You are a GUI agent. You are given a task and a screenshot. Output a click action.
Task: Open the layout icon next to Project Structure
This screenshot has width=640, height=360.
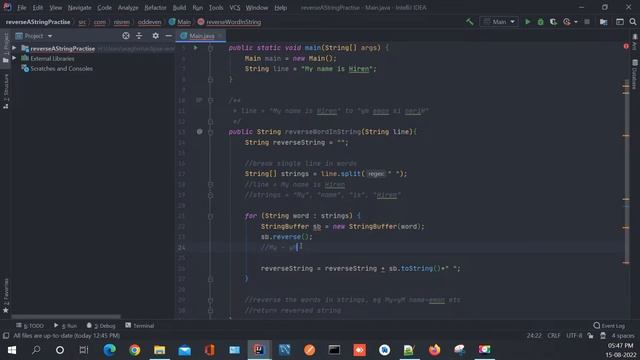(619, 22)
